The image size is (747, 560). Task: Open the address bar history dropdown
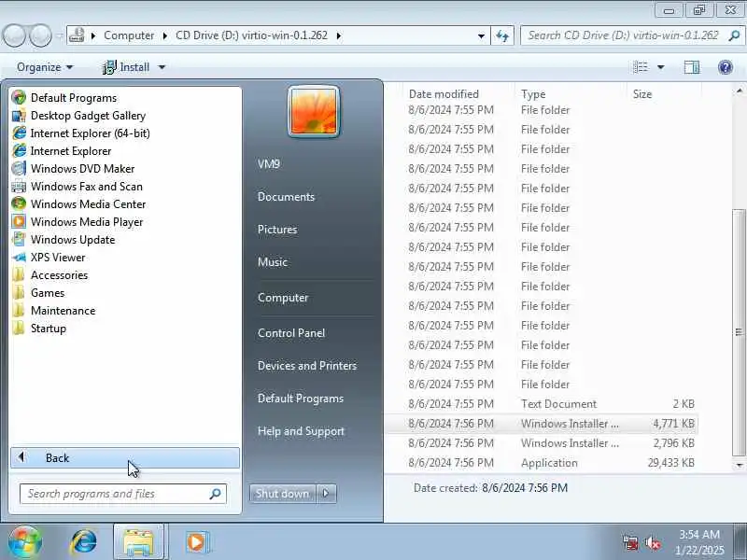pyautogui.click(x=481, y=35)
